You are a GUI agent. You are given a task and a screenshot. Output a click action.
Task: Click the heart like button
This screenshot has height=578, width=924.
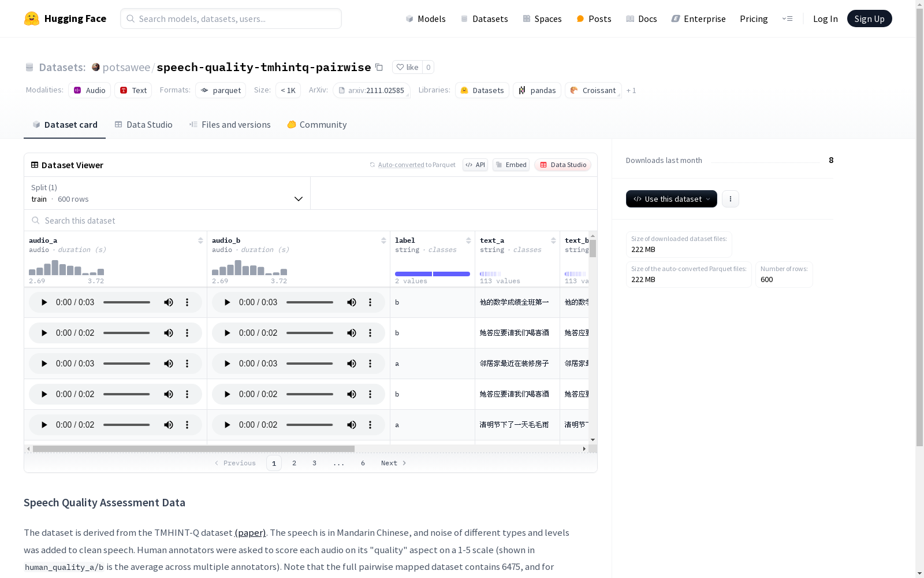(407, 67)
